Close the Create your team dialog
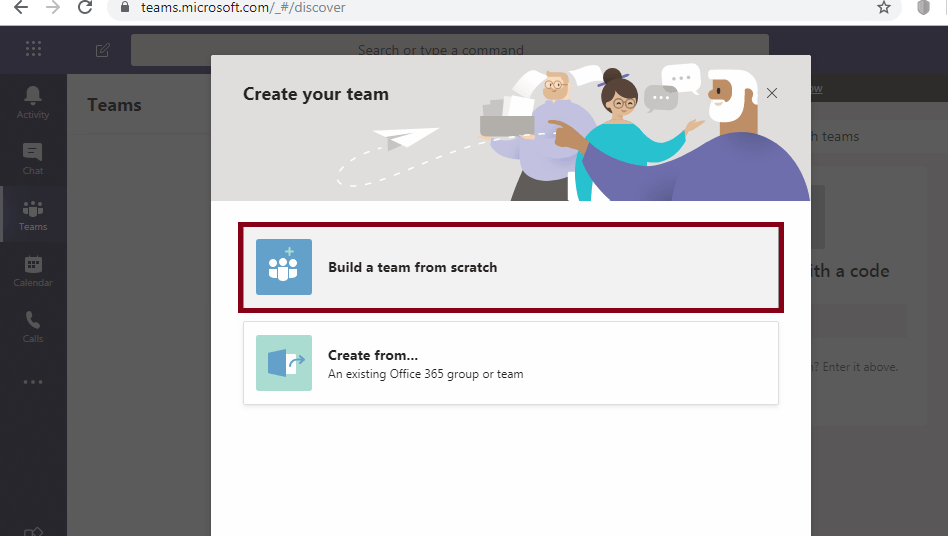The image size is (948, 536). click(772, 93)
